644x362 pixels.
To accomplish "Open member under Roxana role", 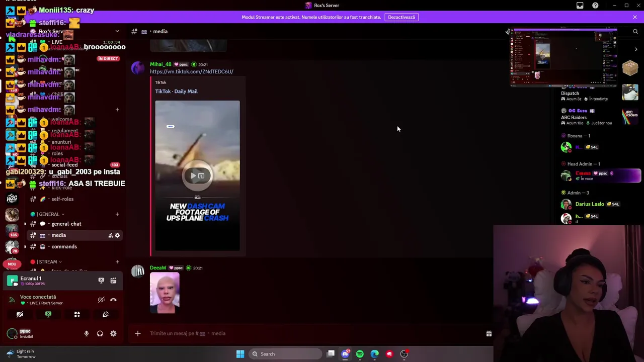I will [x=600, y=147].
